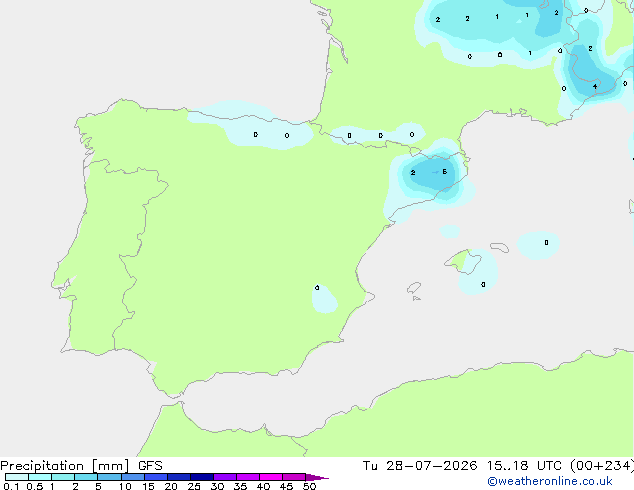Image resolution: width=634 pixels, height=490 pixels.
Task: Click the over-50 mm arrow tip of legend
Action: [x=317, y=477]
